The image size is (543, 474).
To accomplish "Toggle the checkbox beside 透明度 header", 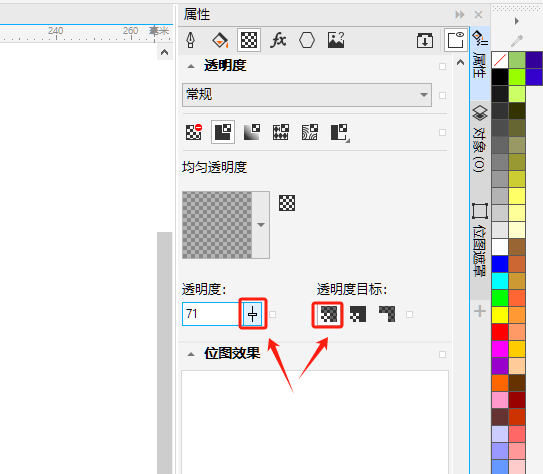I will (x=442, y=66).
